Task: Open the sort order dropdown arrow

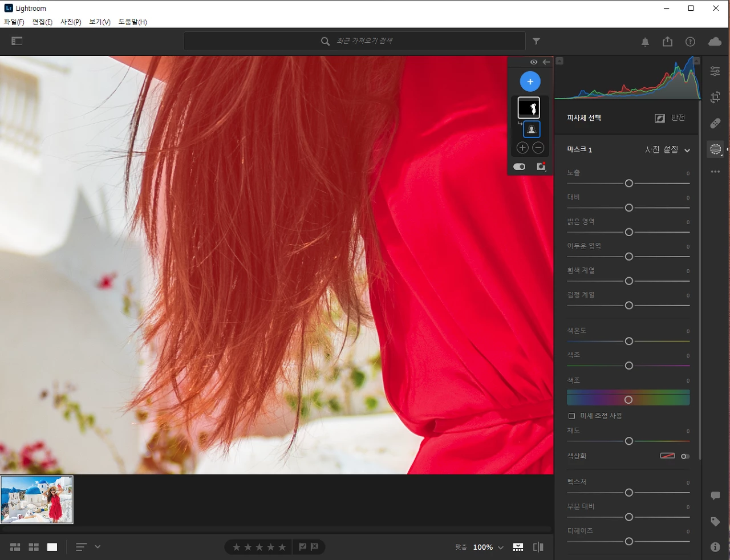Action: [x=98, y=547]
